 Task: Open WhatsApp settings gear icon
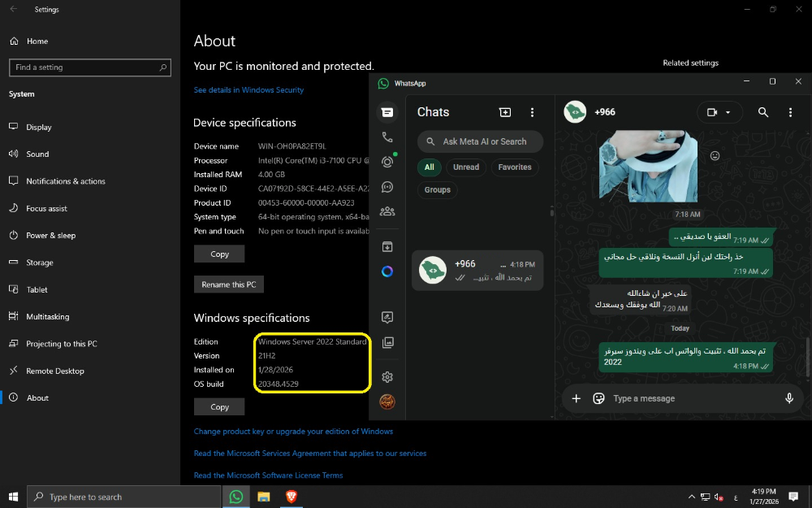pos(387,377)
